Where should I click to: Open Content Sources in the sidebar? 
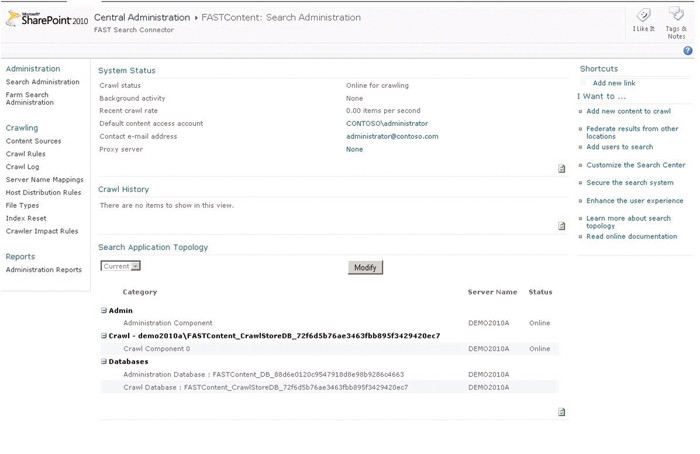(x=33, y=141)
